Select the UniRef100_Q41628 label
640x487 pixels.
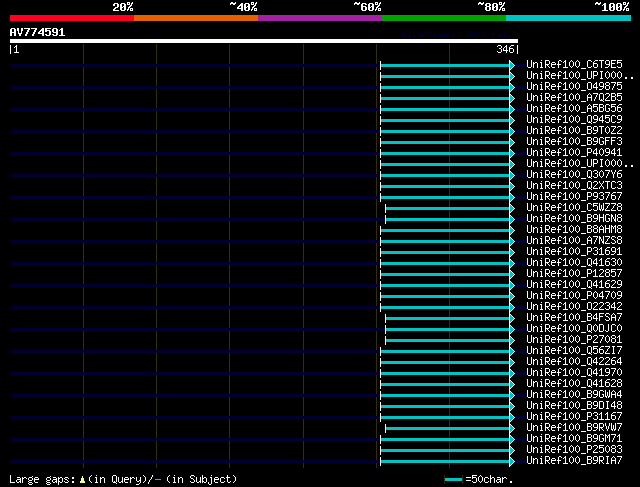[x=574, y=384]
